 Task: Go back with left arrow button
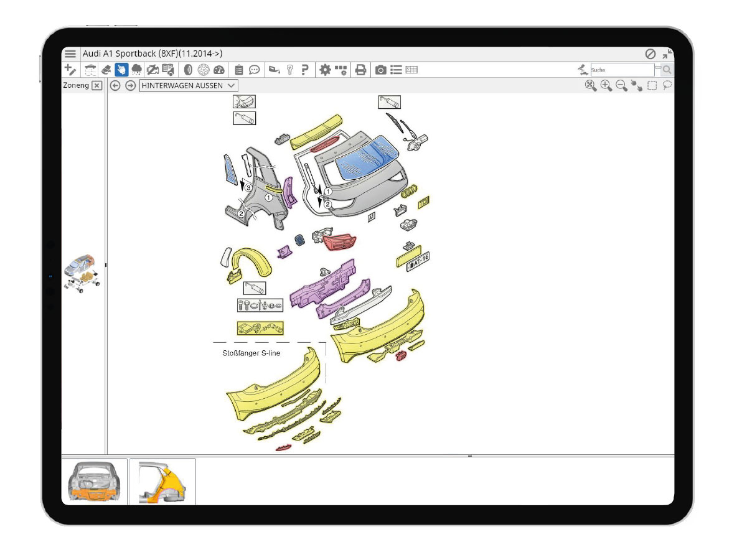(x=115, y=85)
